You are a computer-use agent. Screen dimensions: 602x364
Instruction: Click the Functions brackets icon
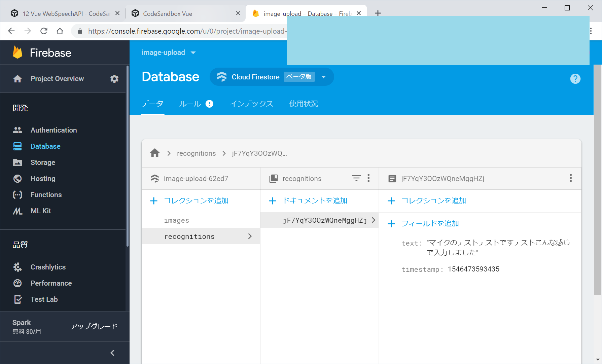[x=17, y=195]
